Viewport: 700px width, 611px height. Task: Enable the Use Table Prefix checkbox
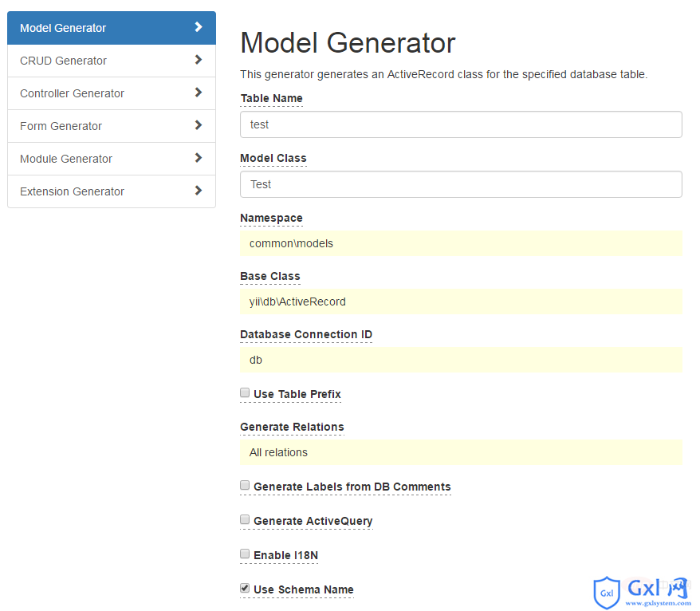[245, 392]
